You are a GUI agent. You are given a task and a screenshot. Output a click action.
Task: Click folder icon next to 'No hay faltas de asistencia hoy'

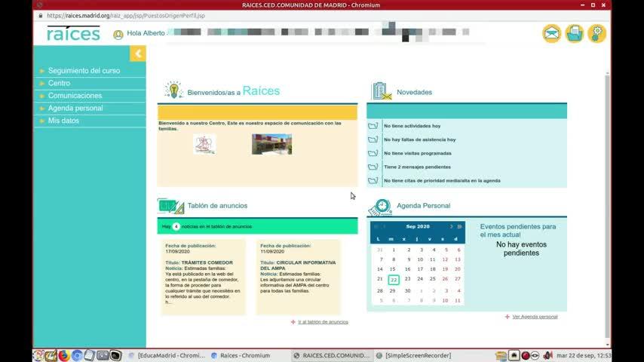(x=373, y=140)
